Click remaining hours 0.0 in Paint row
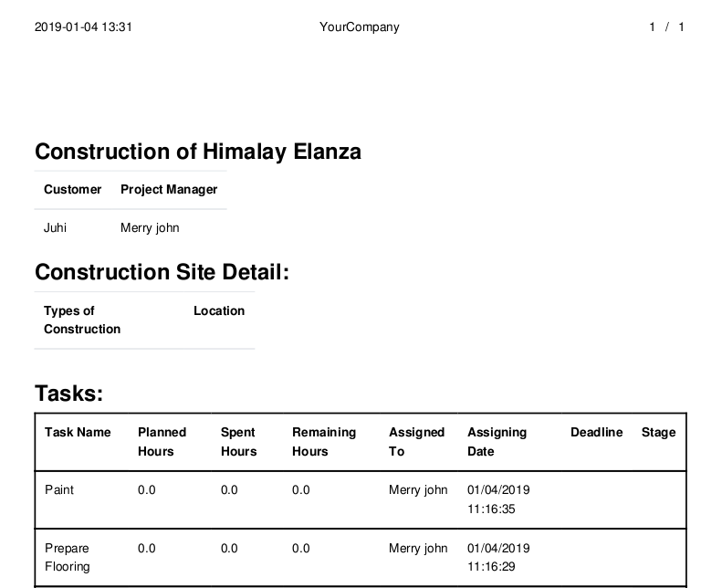 pyautogui.click(x=300, y=490)
